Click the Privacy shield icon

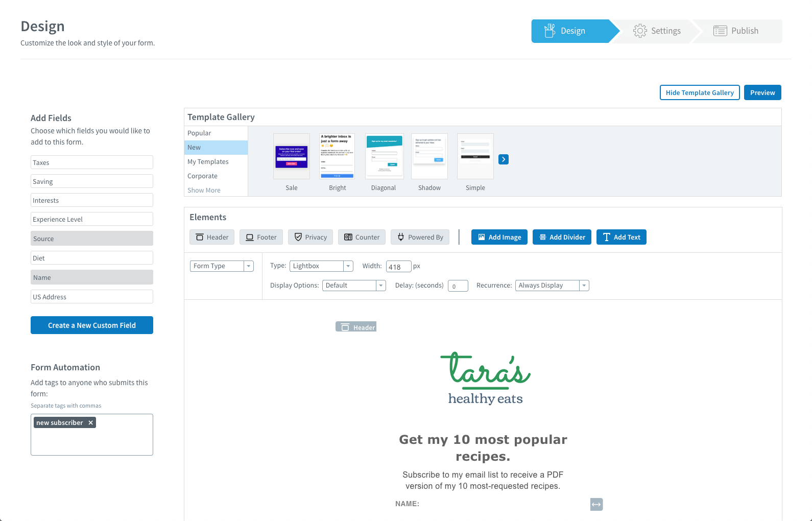coord(298,237)
